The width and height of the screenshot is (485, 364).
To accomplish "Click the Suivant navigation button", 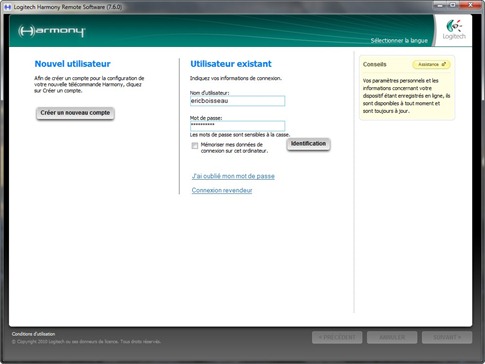I will (447, 337).
